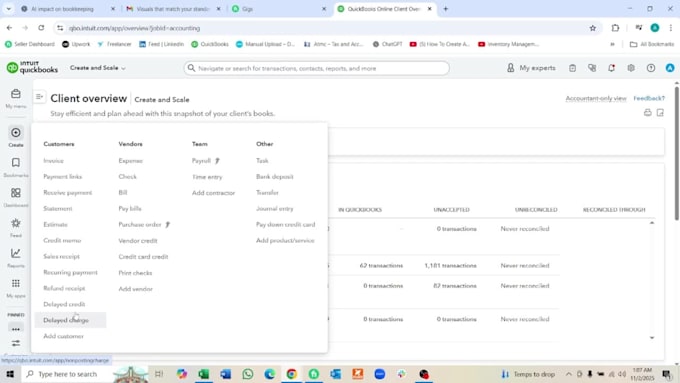Viewport: 680px width, 383px height.
Task: Select Add contractor under Team
Action: point(213,193)
